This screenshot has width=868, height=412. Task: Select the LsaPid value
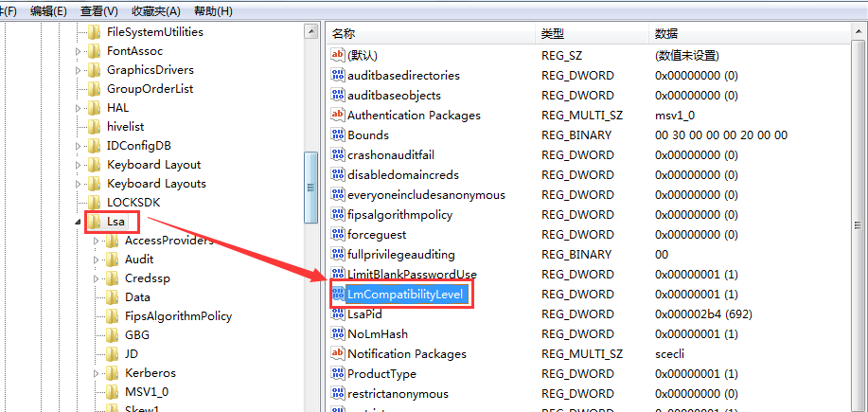364,314
